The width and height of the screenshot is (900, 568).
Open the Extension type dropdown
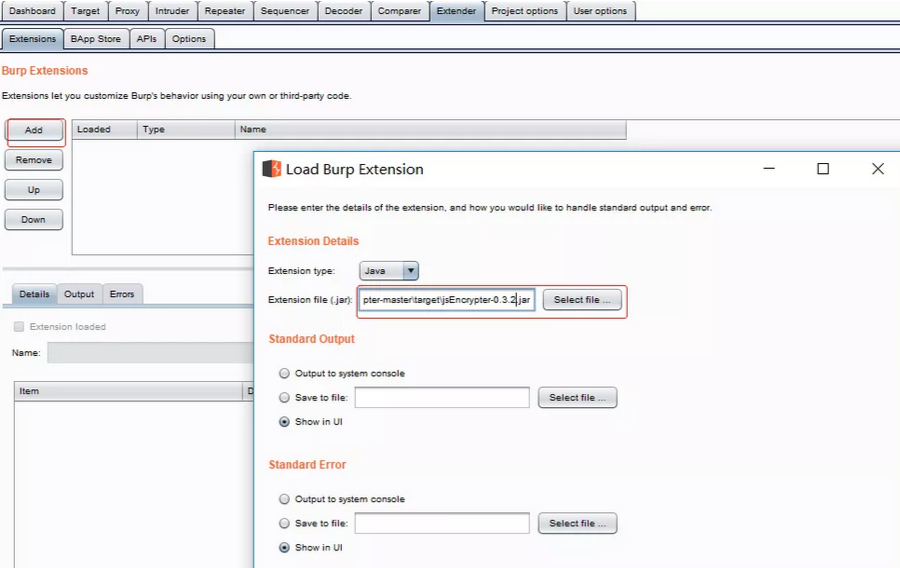[x=389, y=271]
